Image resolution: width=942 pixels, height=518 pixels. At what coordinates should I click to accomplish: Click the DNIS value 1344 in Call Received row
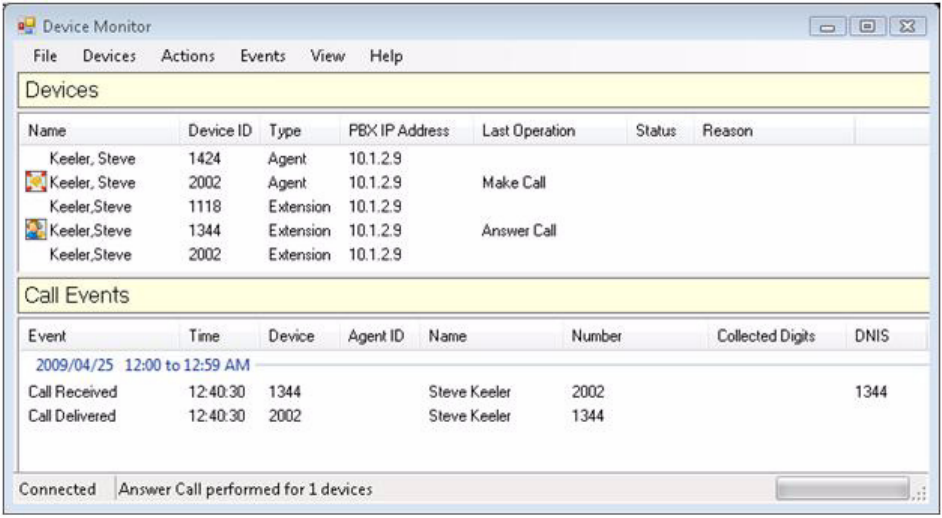871,392
